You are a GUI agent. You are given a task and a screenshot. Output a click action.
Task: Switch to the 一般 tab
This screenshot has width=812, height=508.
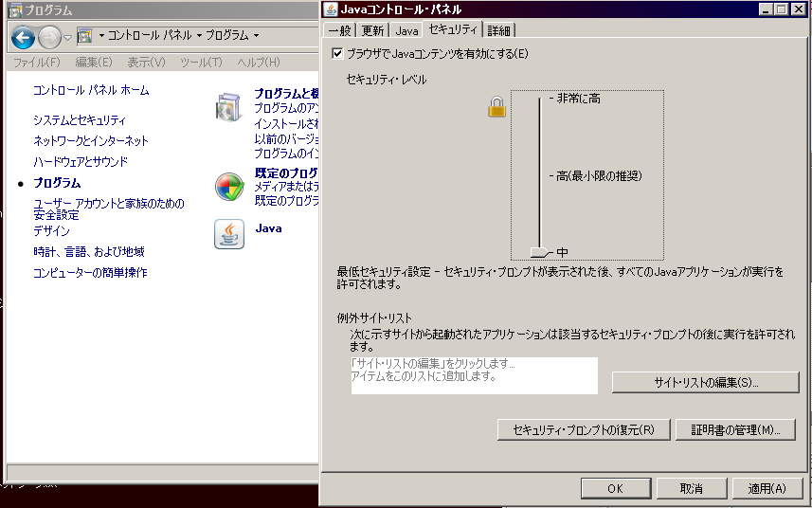[339, 30]
